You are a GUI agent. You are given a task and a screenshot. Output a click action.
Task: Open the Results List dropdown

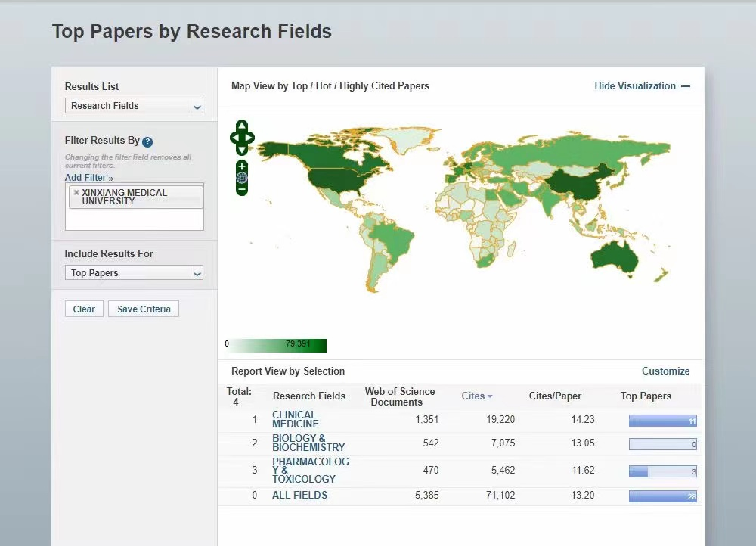click(x=134, y=106)
